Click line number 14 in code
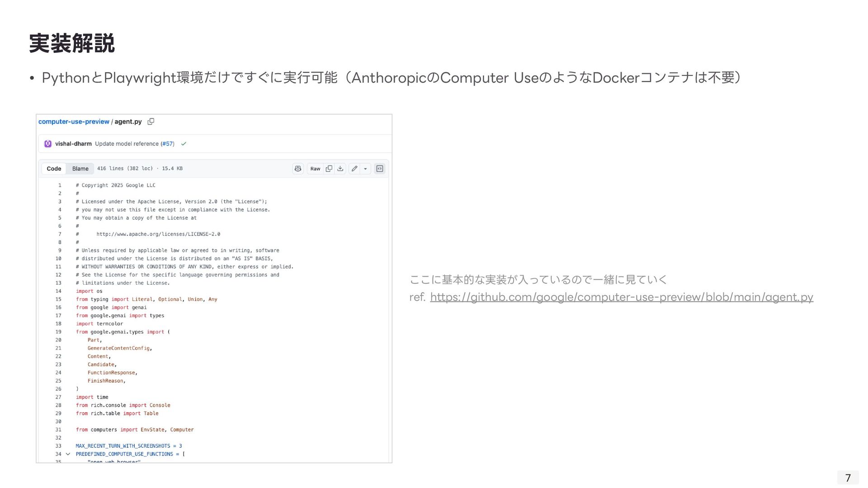This screenshot has height=488, width=868. (58, 291)
